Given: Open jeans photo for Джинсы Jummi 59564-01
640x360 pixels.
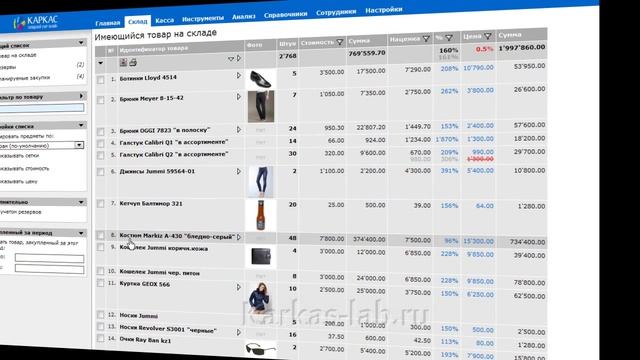Looking at the screenshot, I should pos(261,182).
